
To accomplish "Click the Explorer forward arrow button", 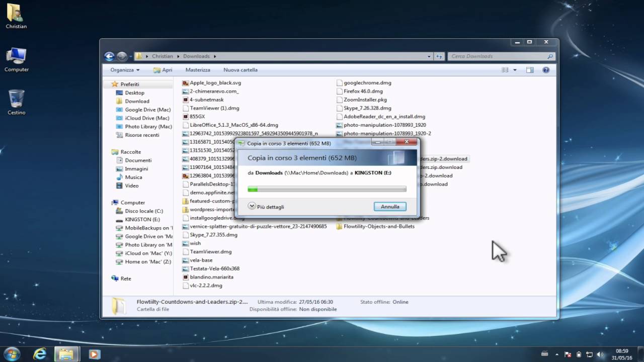I will (122, 56).
